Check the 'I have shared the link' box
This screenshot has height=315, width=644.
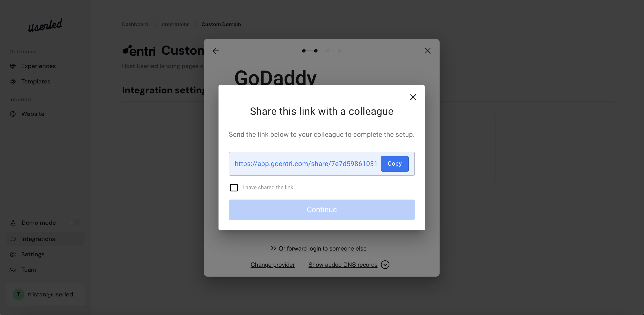tap(234, 188)
